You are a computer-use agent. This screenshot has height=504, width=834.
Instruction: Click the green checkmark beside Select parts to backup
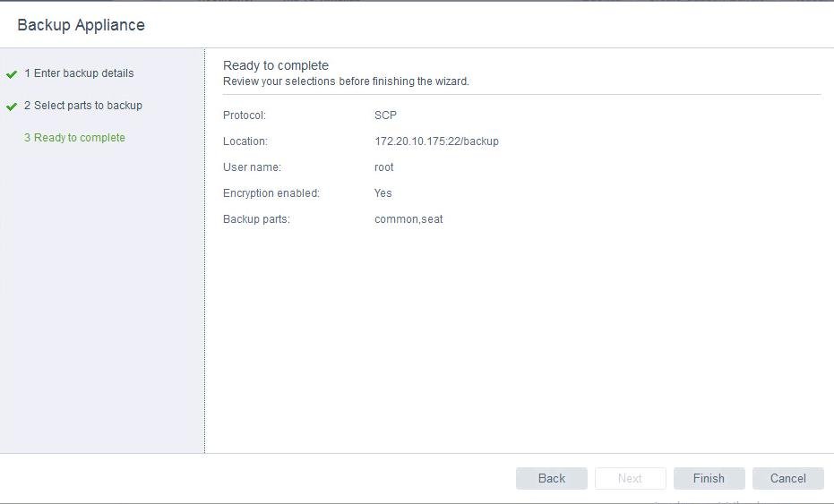pyautogui.click(x=12, y=107)
